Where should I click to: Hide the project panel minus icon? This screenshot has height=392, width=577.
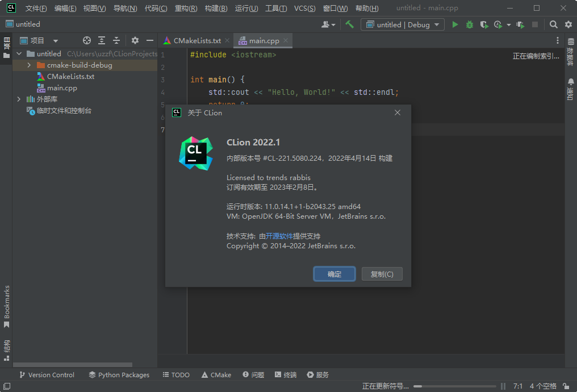pyautogui.click(x=150, y=40)
